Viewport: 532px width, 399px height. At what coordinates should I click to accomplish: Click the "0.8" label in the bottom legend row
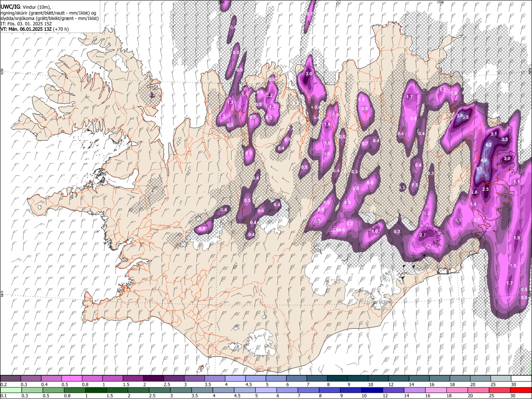coord(67,396)
